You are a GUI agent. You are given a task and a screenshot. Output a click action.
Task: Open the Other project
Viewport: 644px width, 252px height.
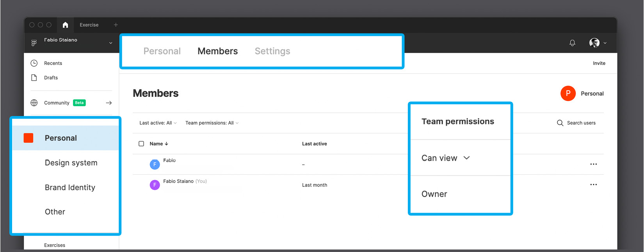coord(55,212)
